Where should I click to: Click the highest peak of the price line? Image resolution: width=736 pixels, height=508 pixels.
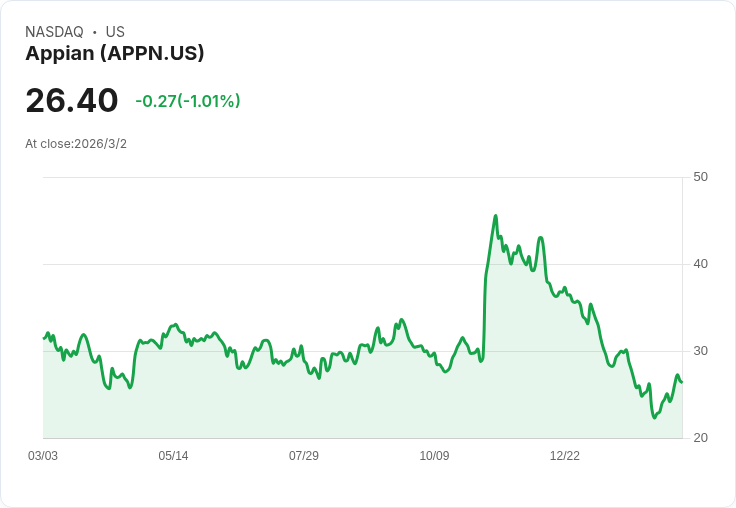(496, 216)
